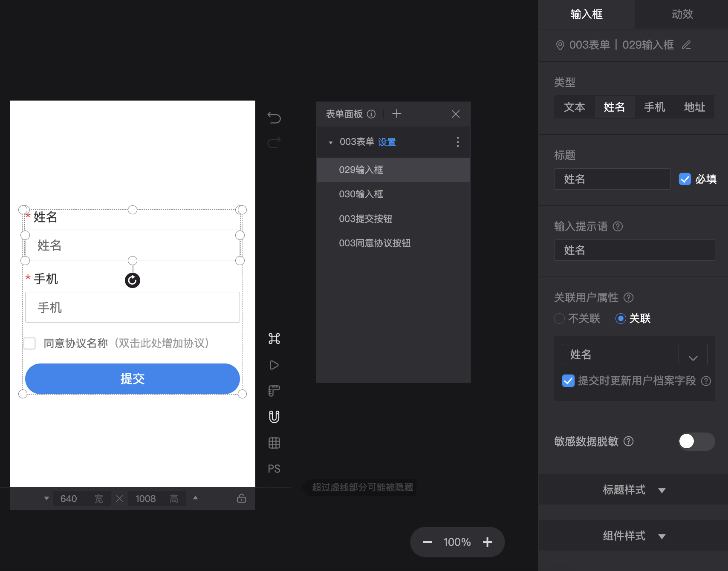Click the info icon next to 表单面板
Image resolution: width=728 pixels, height=571 pixels.
(x=371, y=114)
